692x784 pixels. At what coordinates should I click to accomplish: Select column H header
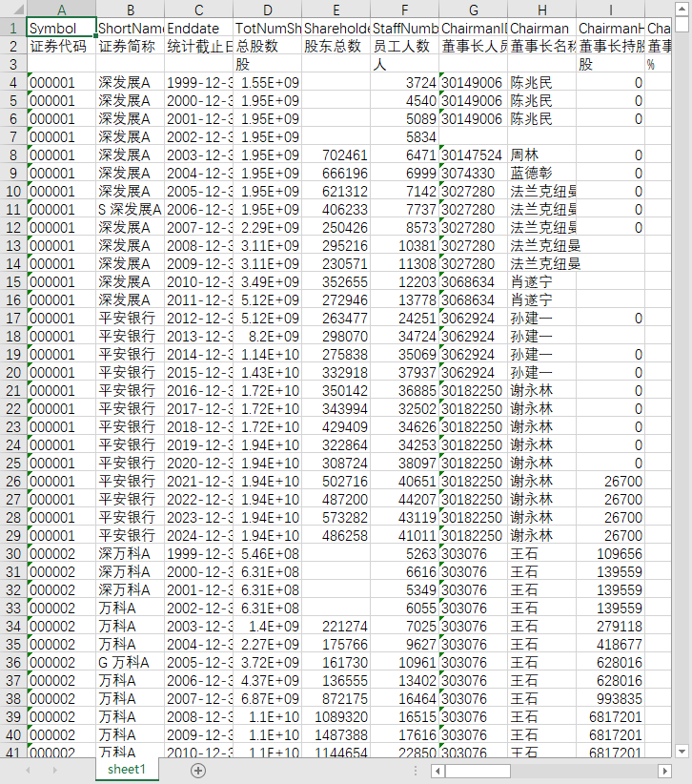click(x=541, y=10)
